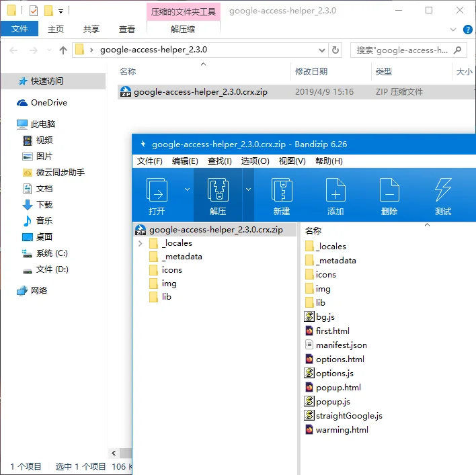Open Explorer help question mark icon
The image size is (476, 475).
tap(467, 30)
